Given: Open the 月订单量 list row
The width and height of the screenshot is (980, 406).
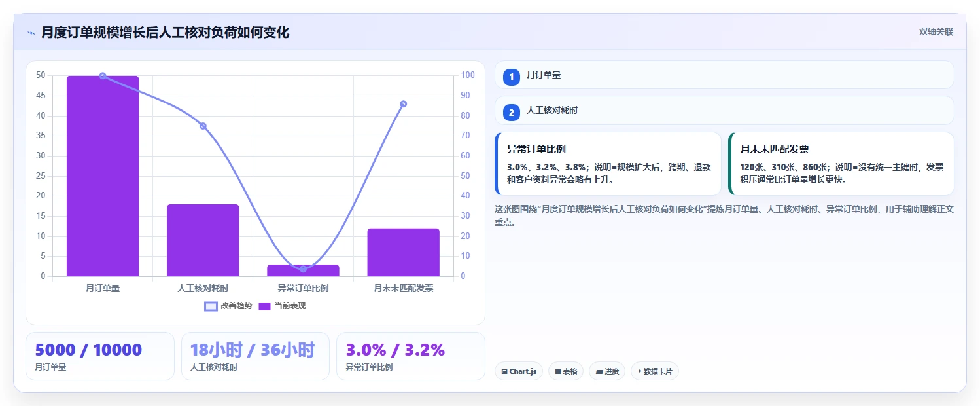Looking at the screenshot, I should coord(724,75).
